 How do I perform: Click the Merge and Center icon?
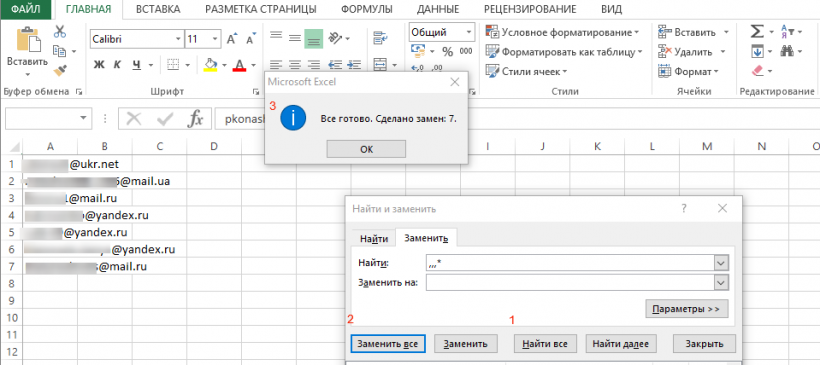pos(380,65)
